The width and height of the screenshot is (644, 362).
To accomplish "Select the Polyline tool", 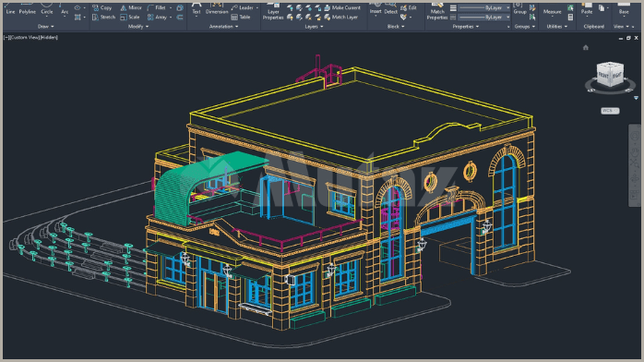I will (27, 9).
